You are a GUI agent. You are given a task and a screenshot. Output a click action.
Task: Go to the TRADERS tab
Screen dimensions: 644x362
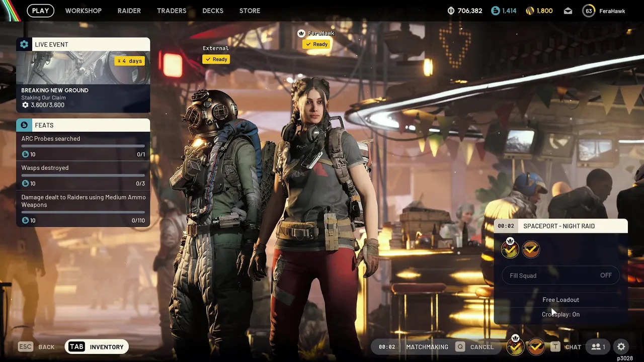(172, 11)
